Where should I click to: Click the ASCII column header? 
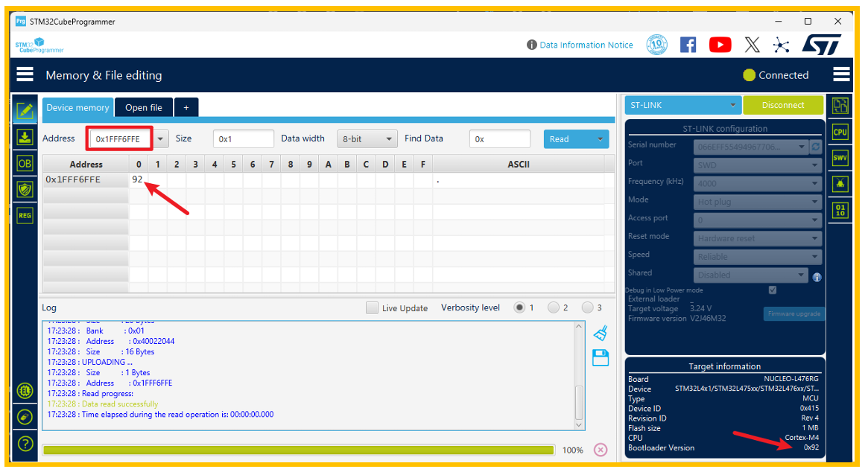click(519, 165)
